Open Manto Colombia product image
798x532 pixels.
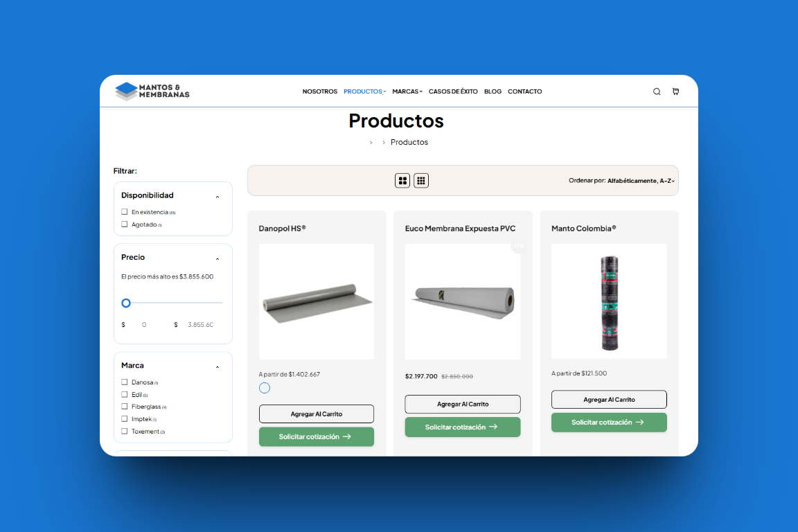[609, 301]
